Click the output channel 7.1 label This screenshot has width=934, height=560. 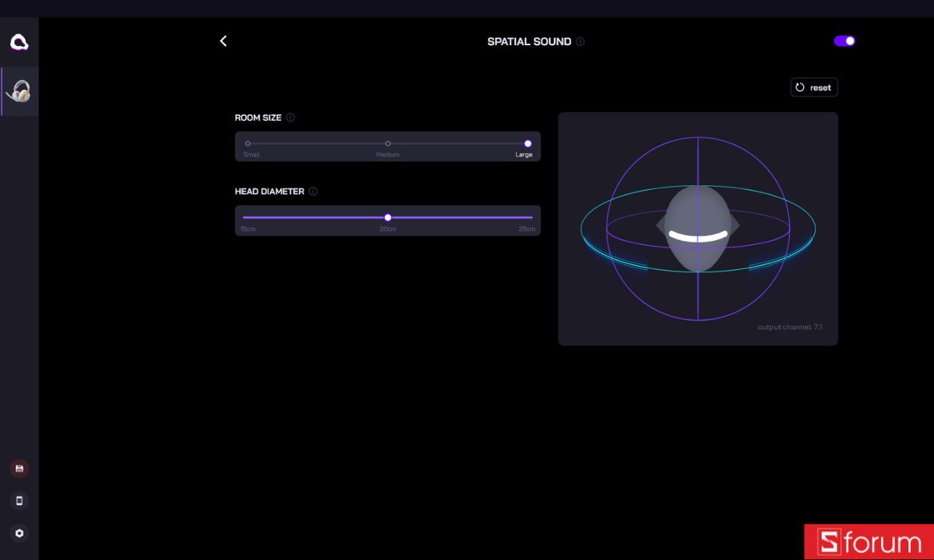[790, 327]
